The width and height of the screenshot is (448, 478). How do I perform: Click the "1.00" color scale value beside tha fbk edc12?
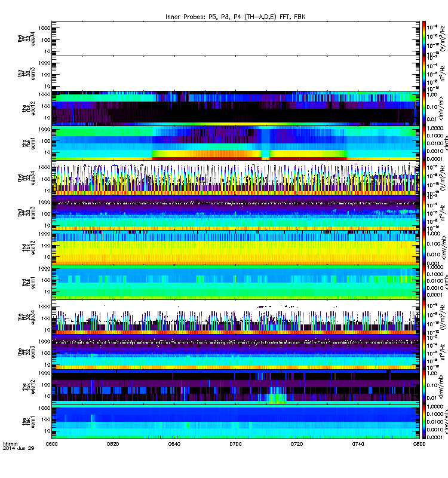click(432, 95)
